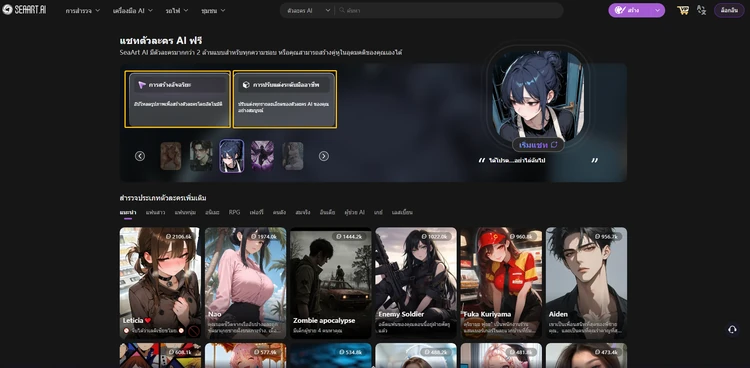Click the restricted circle-slash icon on Leticia card
Viewport: 750px width, 368px height.
194,331
